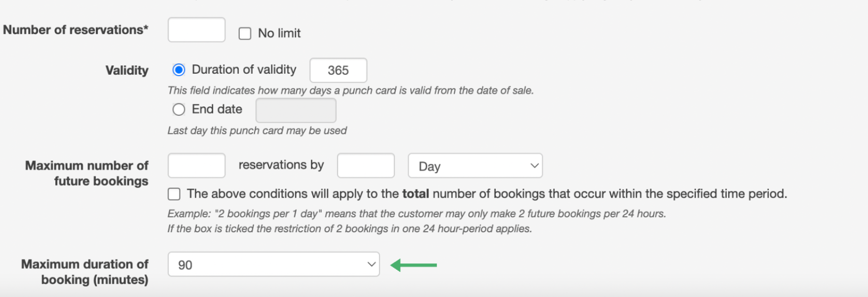Image resolution: width=868 pixels, height=297 pixels.
Task: Select the Duration of validity radio button
Action: [x=178, y=70]
